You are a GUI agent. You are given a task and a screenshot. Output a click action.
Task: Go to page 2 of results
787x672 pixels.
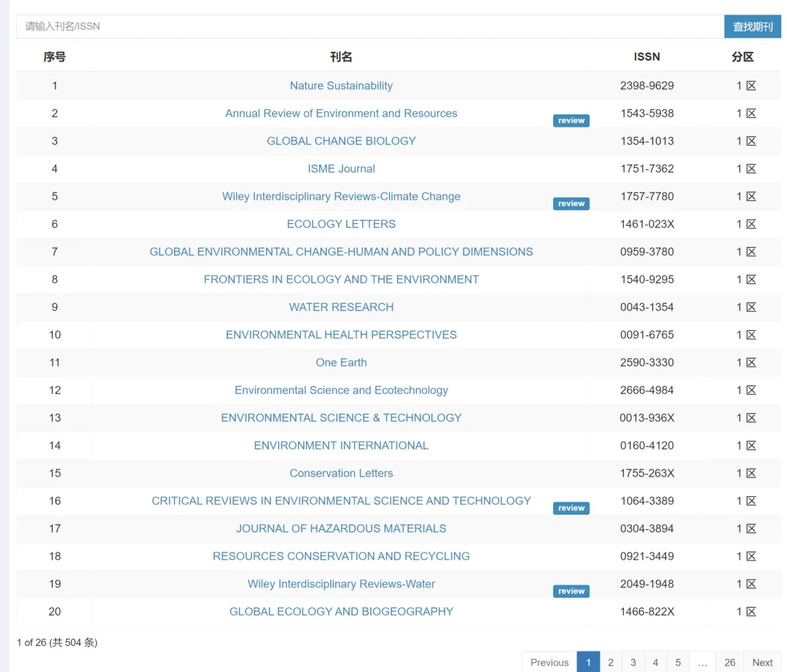(611, 663)
